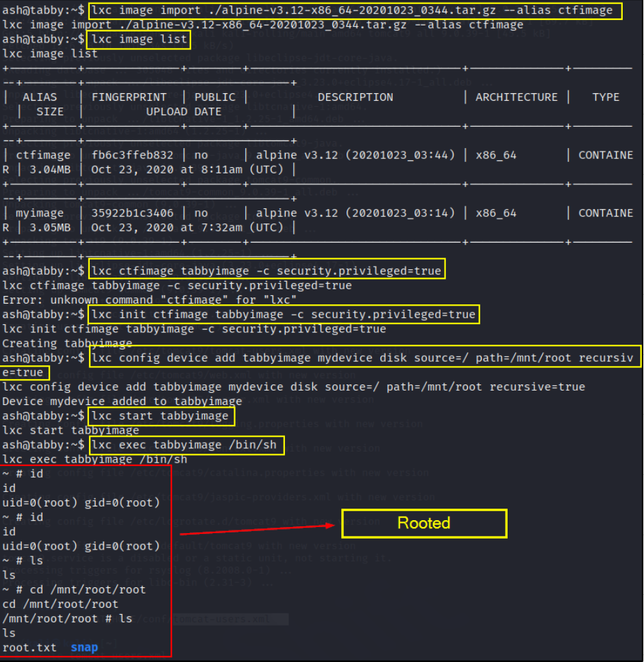644x662 pixels.
Task: Click x86_64 in the ctfimage row
Action: point(496,156)
